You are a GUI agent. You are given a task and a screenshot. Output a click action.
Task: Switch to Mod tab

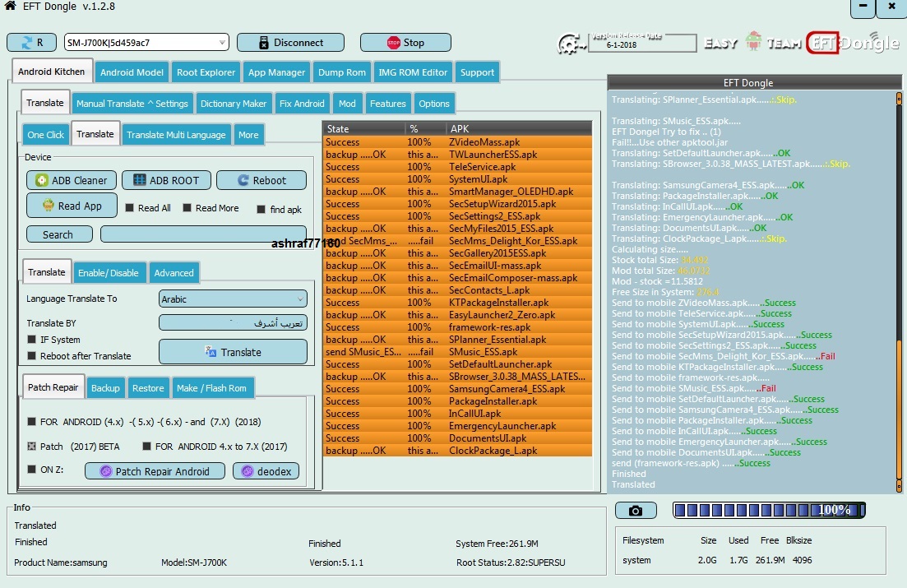point(347,104)
